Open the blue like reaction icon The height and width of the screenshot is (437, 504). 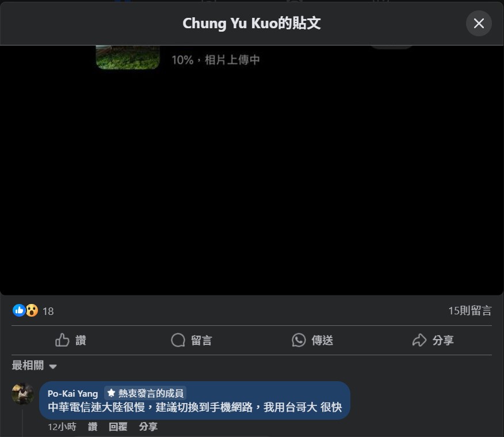tap(19, 310)
